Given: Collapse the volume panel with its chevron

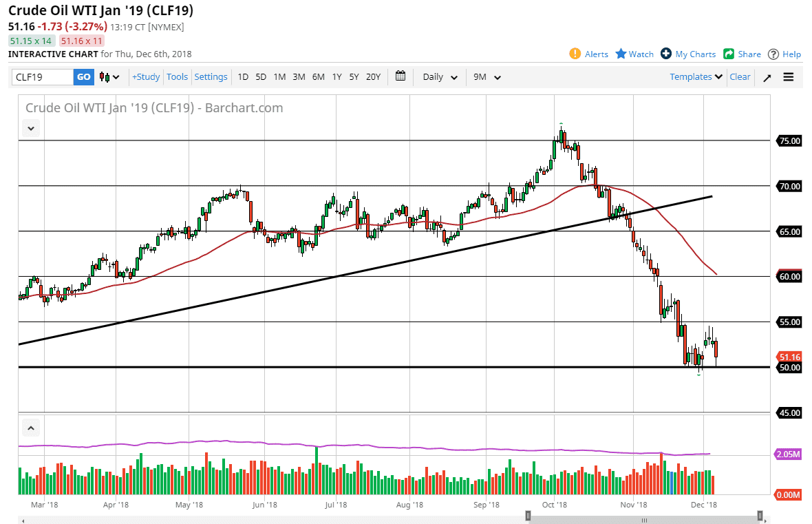Looking at the screenshot, I should pos(30,427).
